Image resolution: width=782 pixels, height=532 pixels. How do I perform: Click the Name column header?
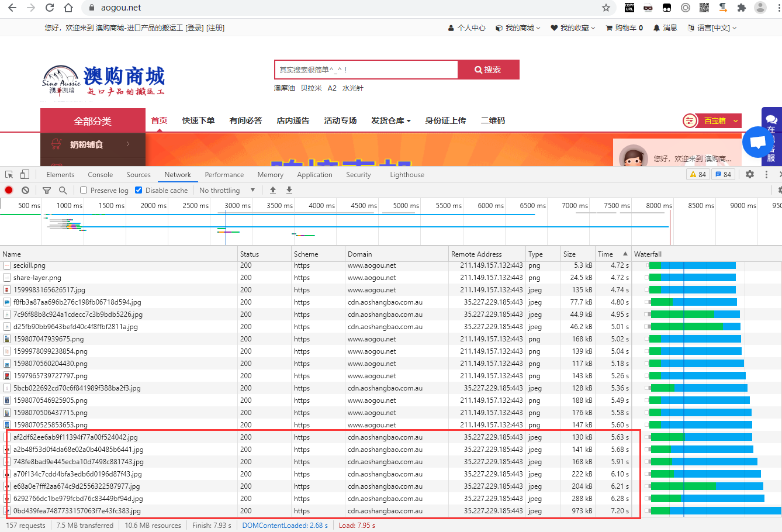(119, 254)
